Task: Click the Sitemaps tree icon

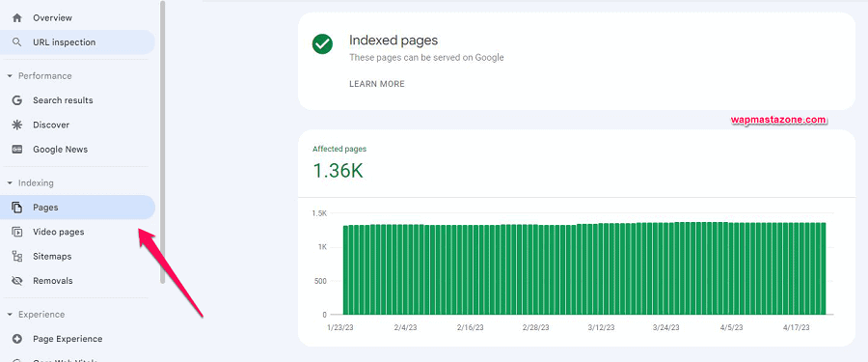Action: click(17, 256)
